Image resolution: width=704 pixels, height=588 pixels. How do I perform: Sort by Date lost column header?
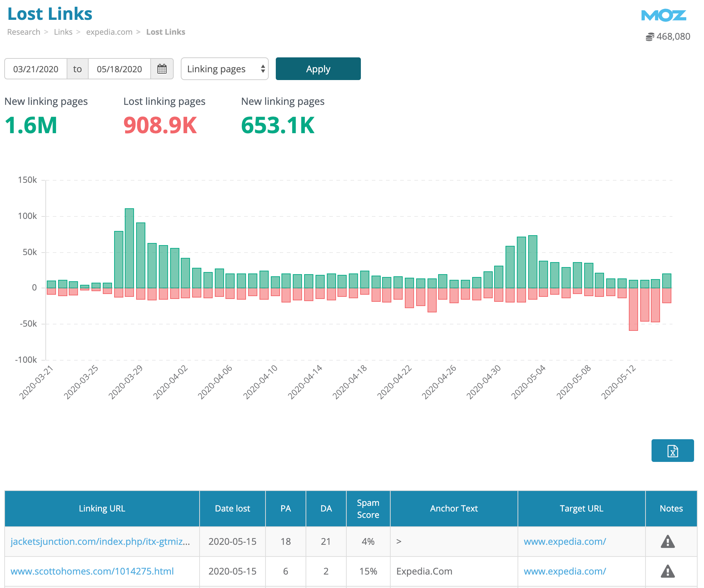232,508
